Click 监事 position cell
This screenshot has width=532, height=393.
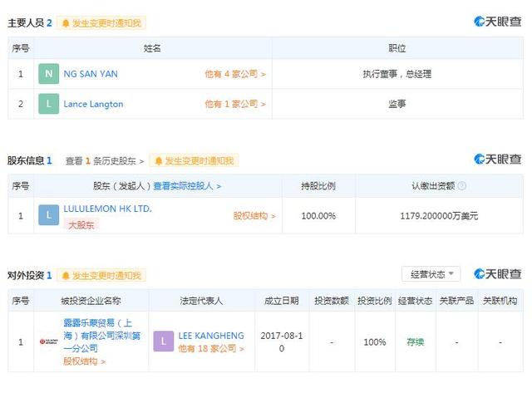tap(397, 104)
